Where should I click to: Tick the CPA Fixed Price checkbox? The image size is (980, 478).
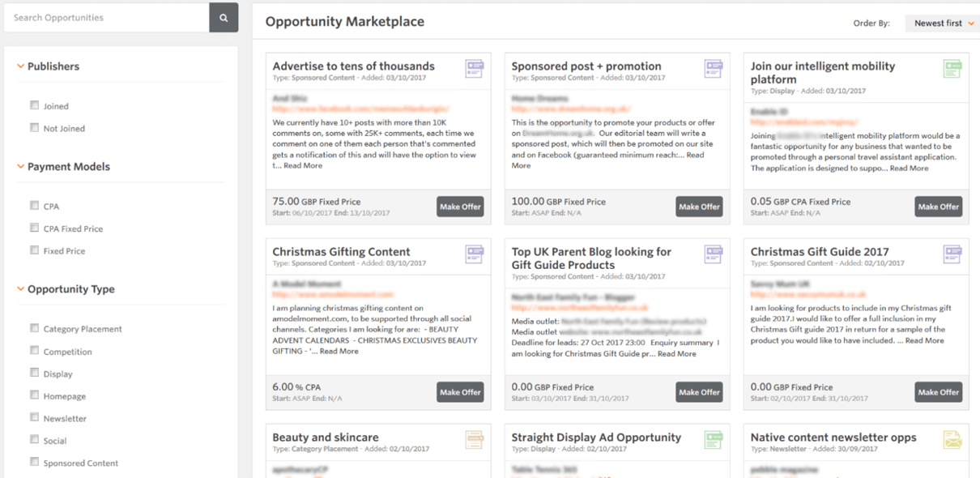pos(35,228)
